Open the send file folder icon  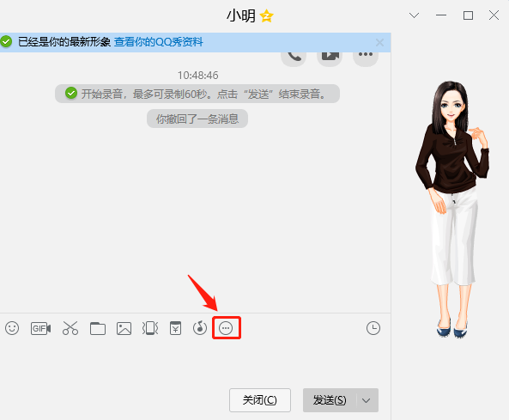click(x=97, y=328)
